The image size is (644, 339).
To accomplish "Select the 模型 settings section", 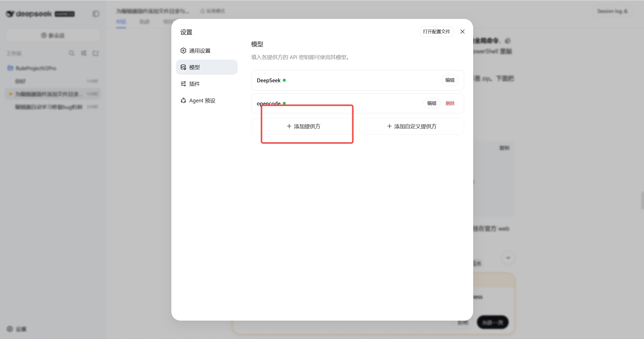I will (x=207, y=67).
